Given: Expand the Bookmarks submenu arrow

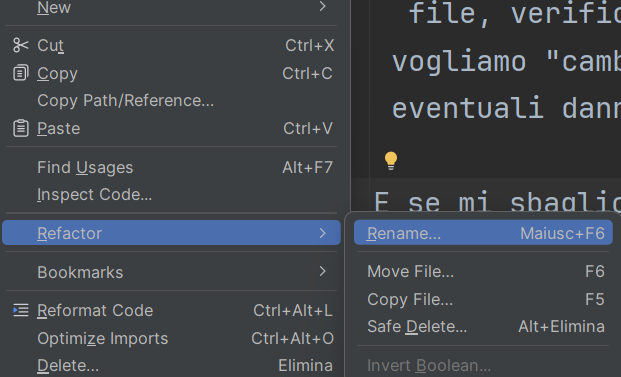Looking at the screenshot, I should 322,271.
